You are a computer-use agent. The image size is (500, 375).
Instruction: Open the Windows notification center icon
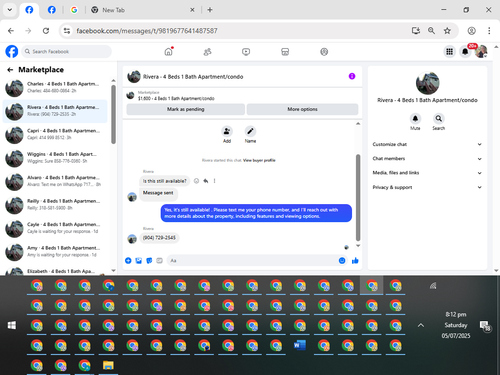pos(485,326)
